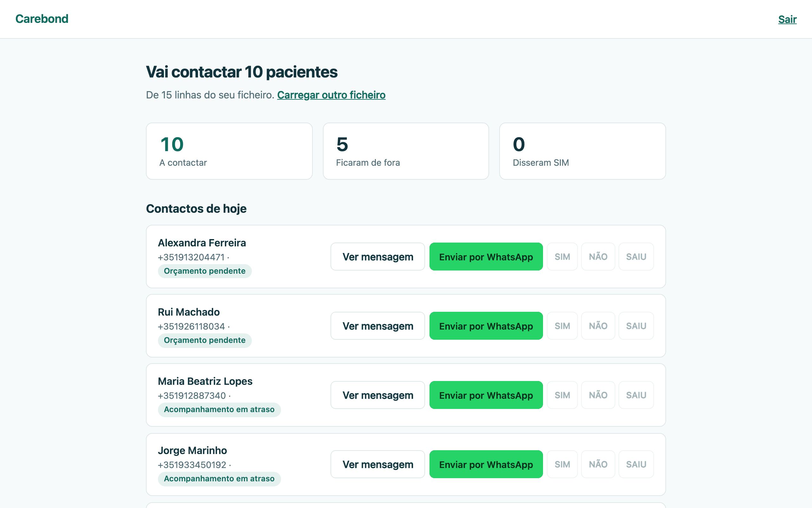This screenshot has width=812, height=508.
Task: Click the name Jorge Marinho
Action: 192,451
